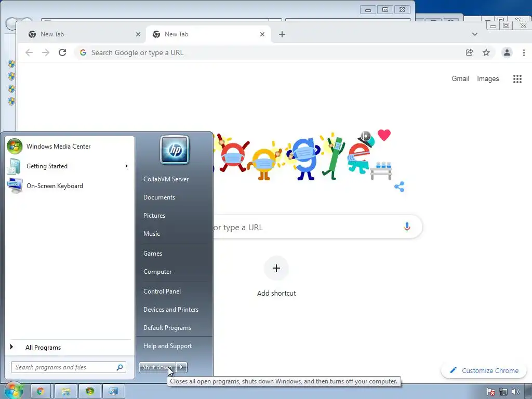532x399 pixels.
Task: Open Default Programs entry
Action: pos(167,328)
